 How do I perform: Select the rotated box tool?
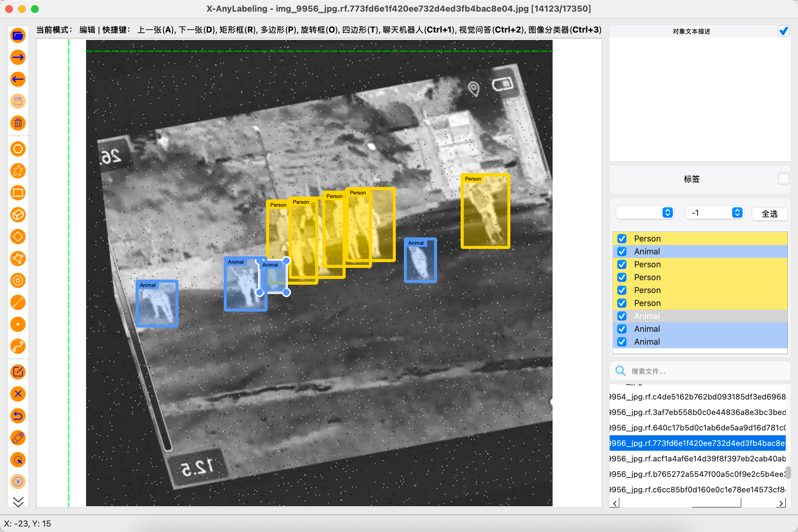(x=18, y=237)
